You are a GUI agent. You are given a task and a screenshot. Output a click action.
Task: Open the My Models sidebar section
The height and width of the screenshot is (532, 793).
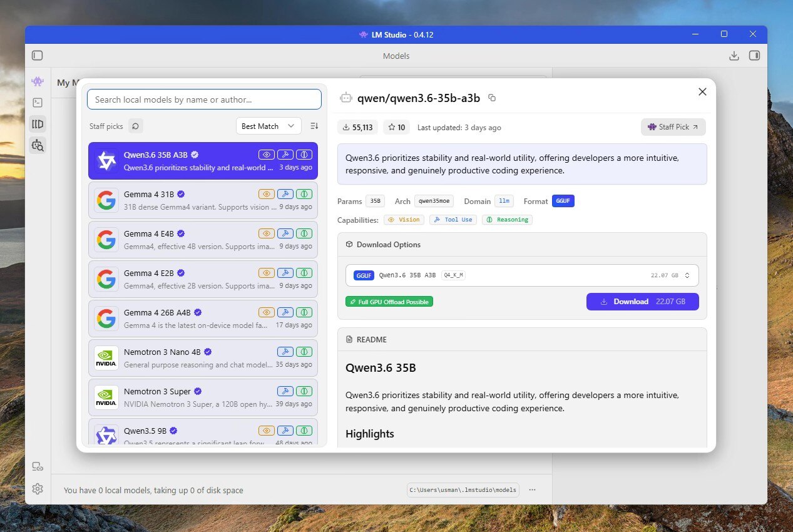coord(37,123)
